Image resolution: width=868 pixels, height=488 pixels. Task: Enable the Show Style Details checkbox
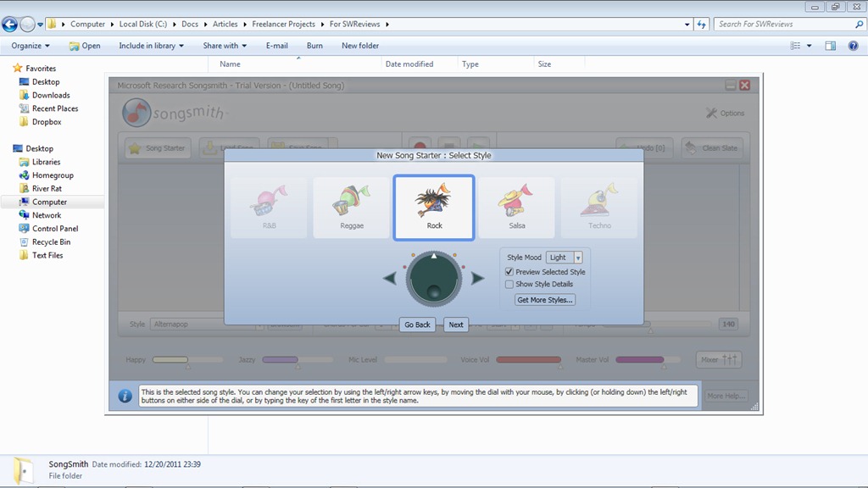(509, 285)
